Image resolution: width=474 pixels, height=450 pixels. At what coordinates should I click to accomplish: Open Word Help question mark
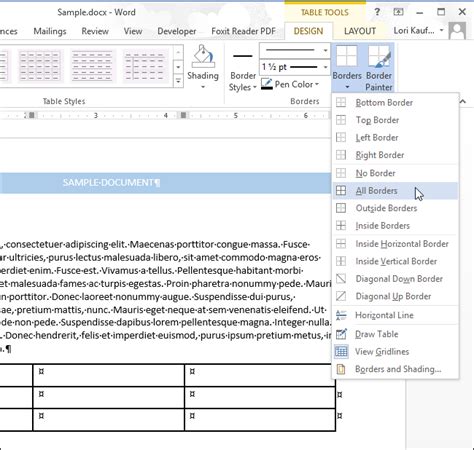pyautogui.click(x=377, y=12)
